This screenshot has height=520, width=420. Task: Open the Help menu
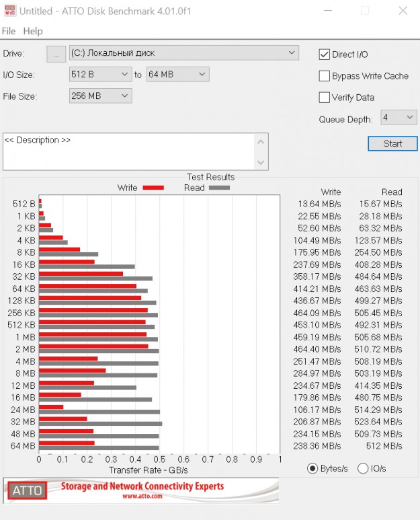pos(32,31)
